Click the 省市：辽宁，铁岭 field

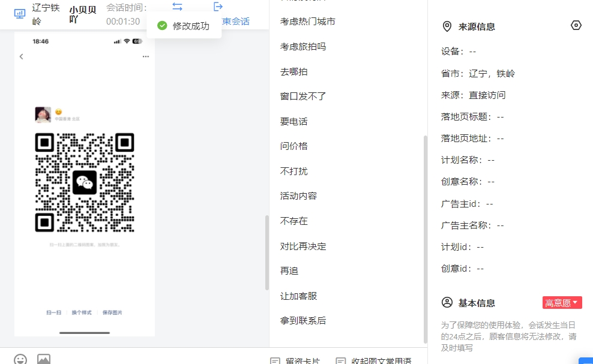(478, 73)
